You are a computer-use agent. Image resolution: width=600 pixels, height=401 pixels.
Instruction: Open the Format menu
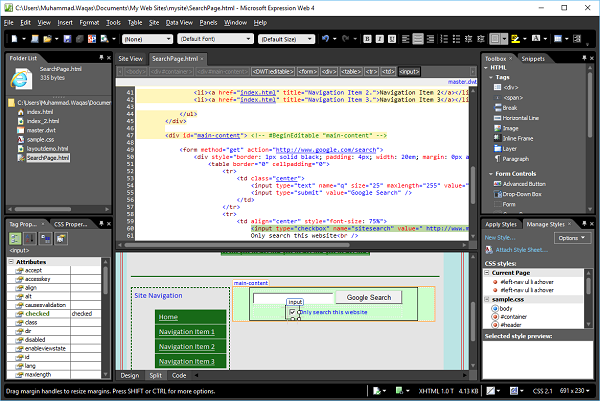(x=90, y=21)
